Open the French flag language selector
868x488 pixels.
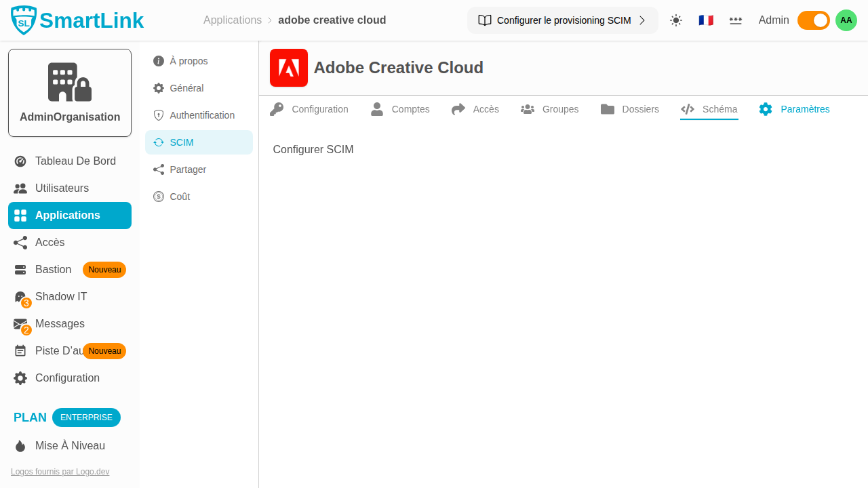[x=706, y=20]
